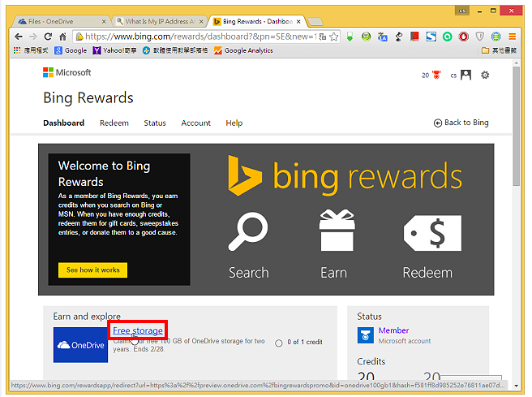This screenshot has height=397, width=532.
Task: Open the Redeem menu item
Action: click(x=114, y=123)
